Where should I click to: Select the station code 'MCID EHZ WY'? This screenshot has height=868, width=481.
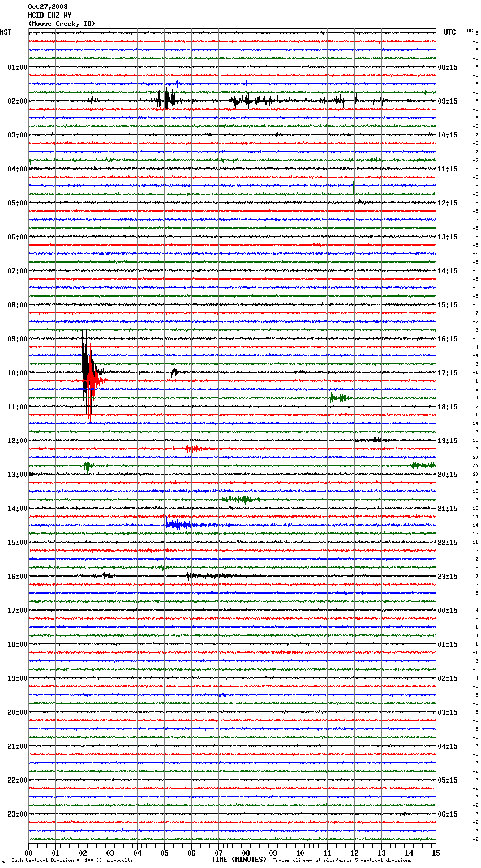(x=50, y=15)
